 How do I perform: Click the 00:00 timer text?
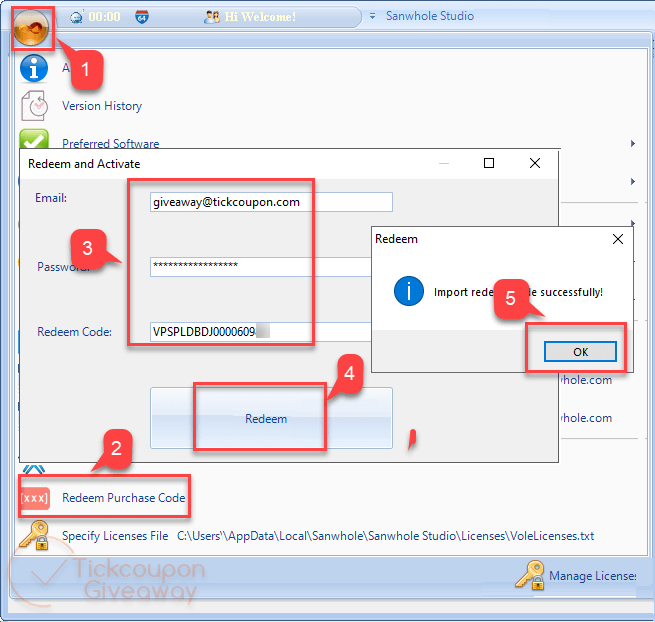pyautogui.click(x=104, y=17)
